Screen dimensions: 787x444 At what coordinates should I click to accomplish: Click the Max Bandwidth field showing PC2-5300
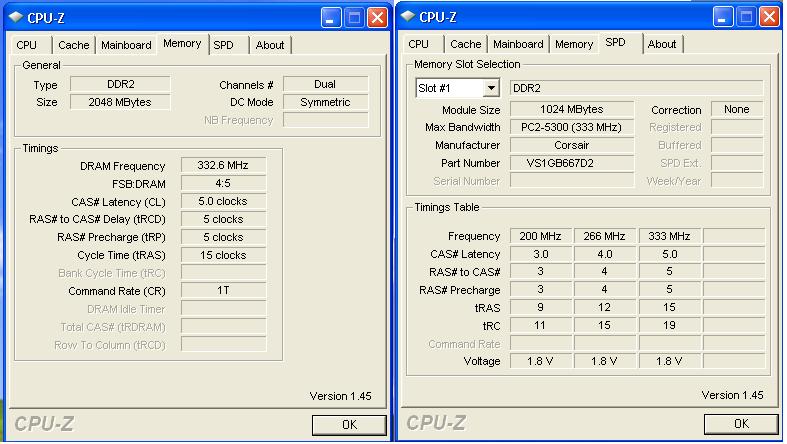pos(571,127)
